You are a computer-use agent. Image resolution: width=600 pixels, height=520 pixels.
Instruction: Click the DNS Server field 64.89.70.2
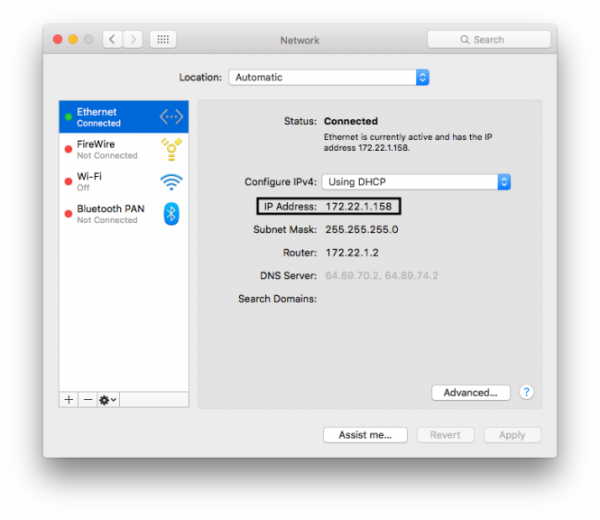[x=382, y=276]
